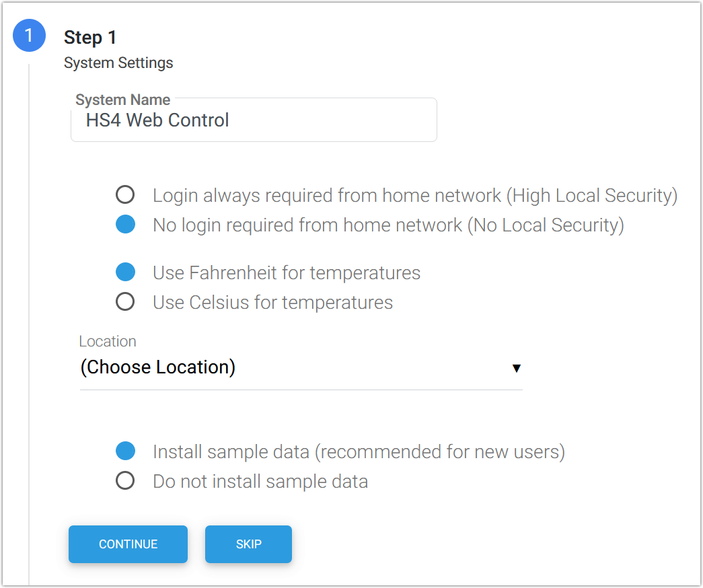Enable the Install sample data radio button
The height and width of the screenshot is (588, 703).
click(x=125, y=451)
